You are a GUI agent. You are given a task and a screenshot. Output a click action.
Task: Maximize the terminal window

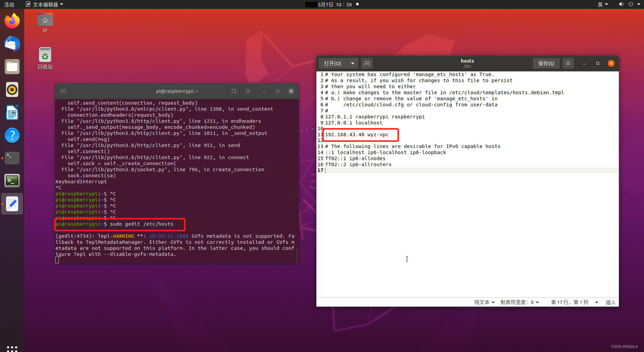pos(277,91)
